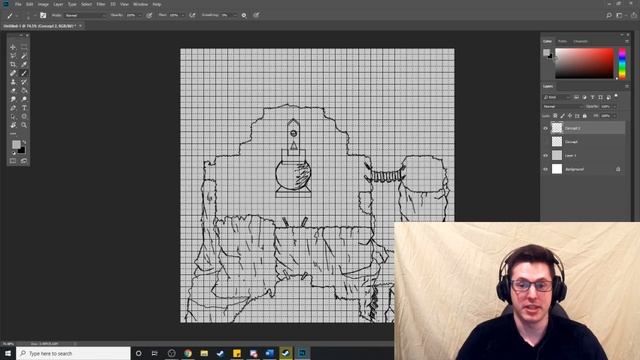Open the Image menu

[43, 4]
